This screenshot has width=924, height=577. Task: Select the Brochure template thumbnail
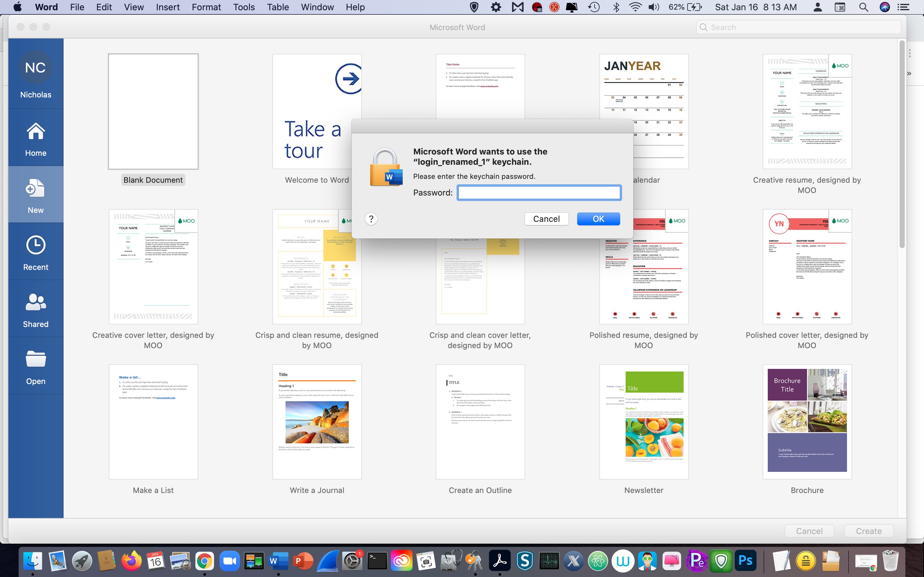(x=807, y=421)
